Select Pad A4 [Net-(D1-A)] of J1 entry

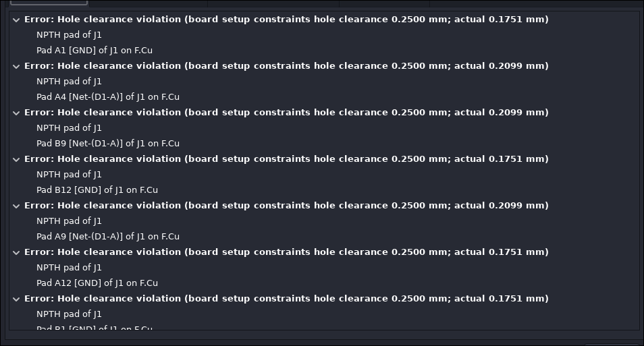coord(108,97)
